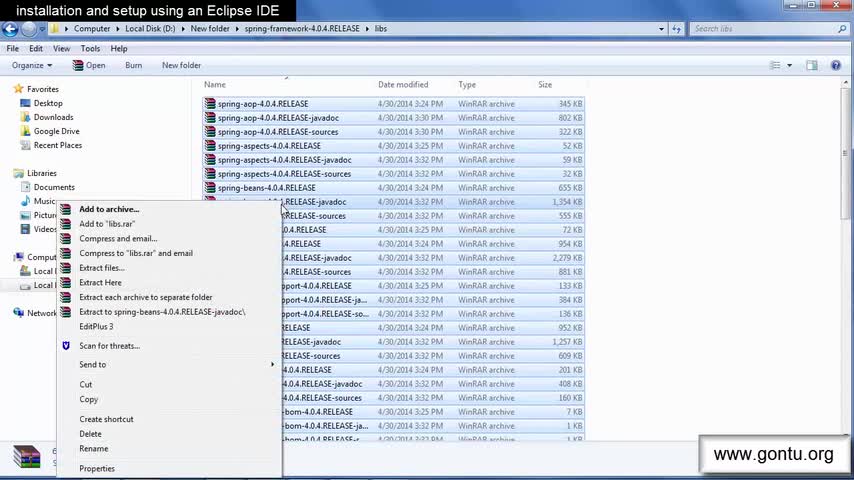
Task: Click the WinRAR icon beside Extract Here
Action: click(x=66, y=283)
